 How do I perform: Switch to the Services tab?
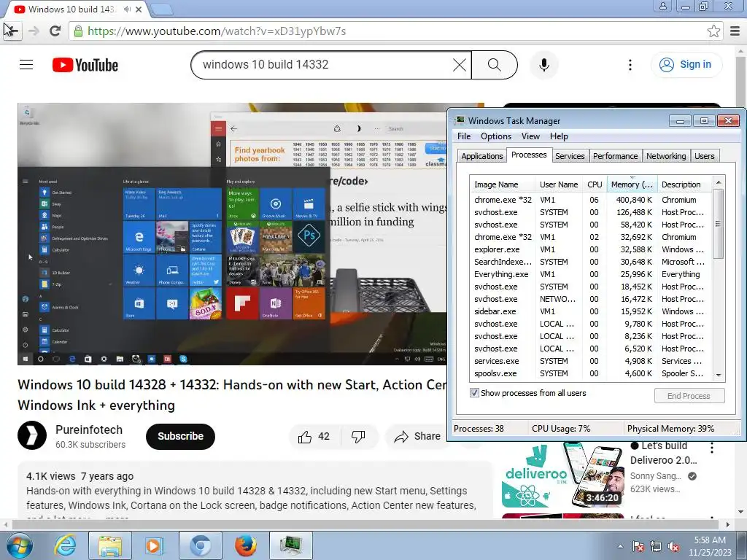click(570, 156)
